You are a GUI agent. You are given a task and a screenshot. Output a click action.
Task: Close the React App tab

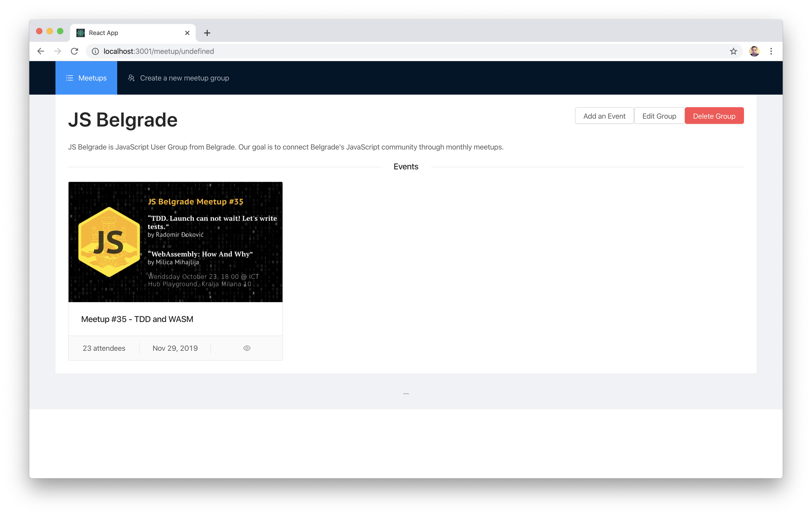pyautogui.click(x=187, y=33)
